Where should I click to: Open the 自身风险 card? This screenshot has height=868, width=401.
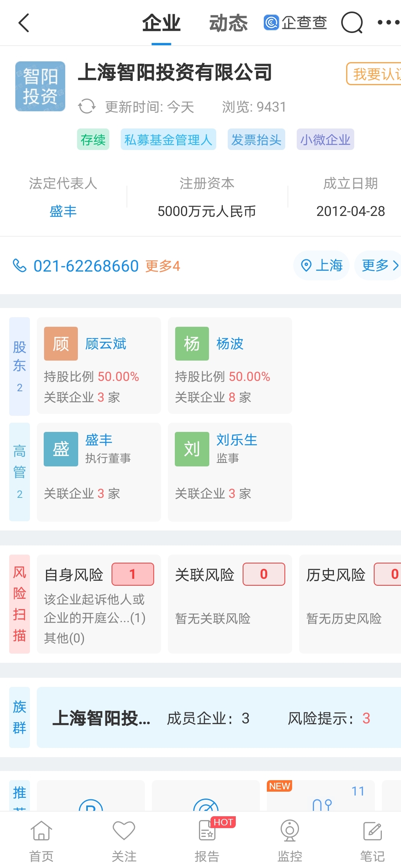point(99,604)
